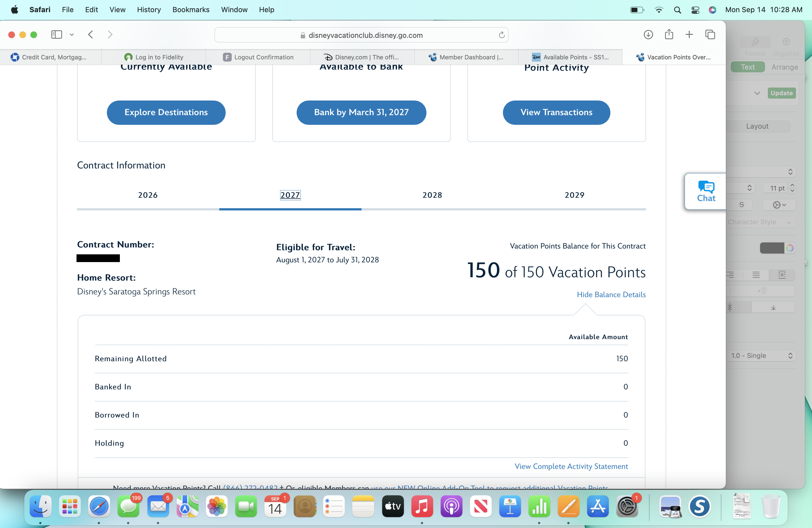Screen dimensions: 812x528
Task: Select the 2029 contract year tab
Action: [x=574, y=195]
